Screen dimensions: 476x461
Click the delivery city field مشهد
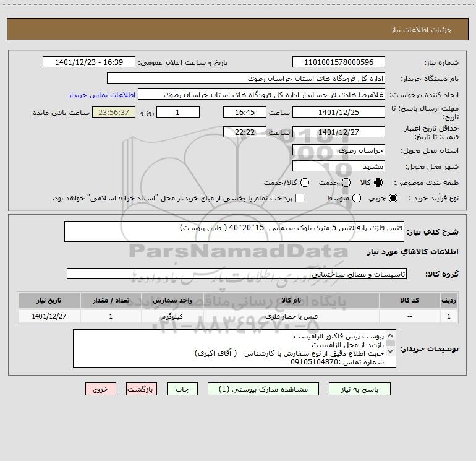click(339, 166)
